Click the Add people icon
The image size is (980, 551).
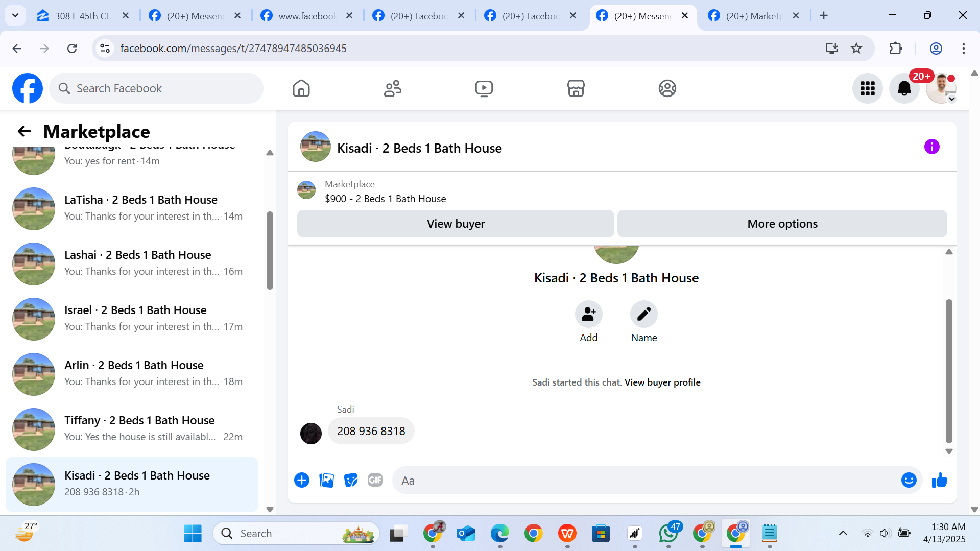[x=588, y=314]
